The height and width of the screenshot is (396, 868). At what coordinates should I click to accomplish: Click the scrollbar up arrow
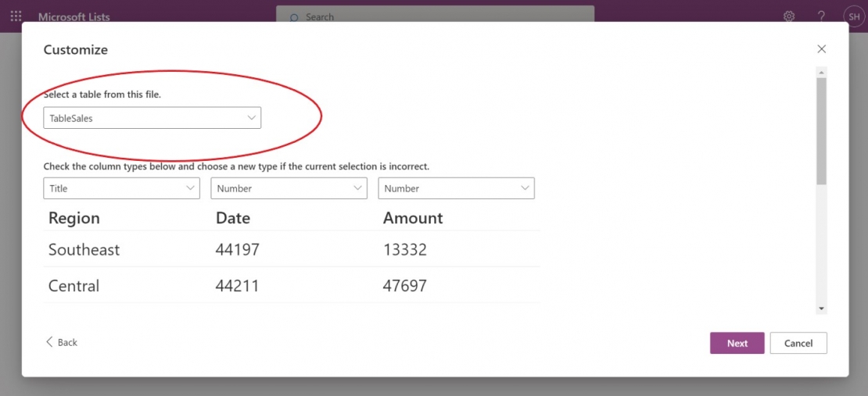click(821, 72)
